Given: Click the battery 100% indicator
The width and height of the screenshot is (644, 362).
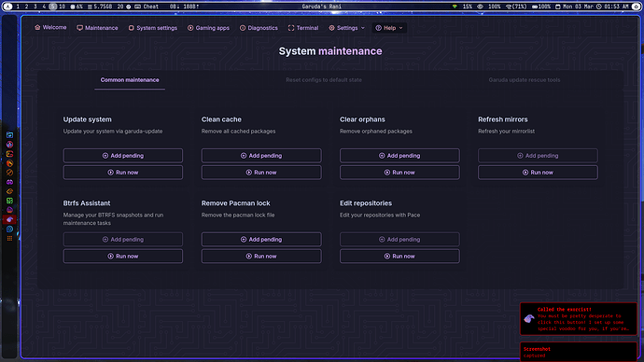Looking at the screenshot, I should click(541, 7).
